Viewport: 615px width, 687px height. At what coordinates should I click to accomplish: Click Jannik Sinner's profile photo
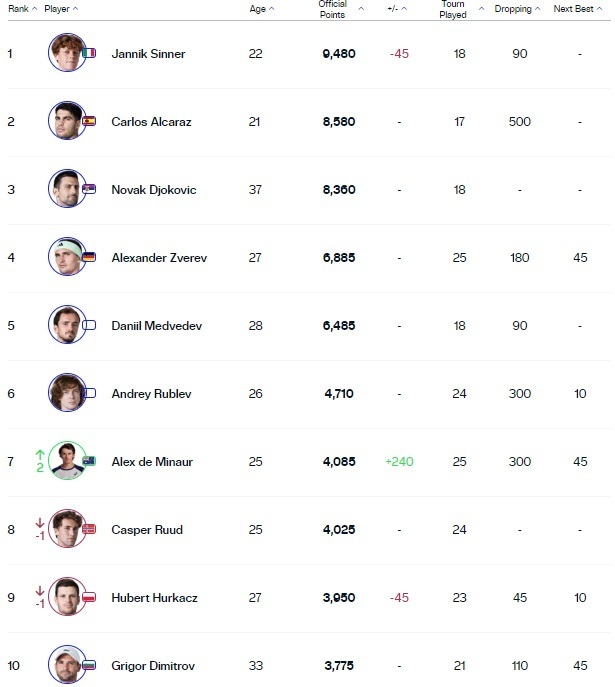click(x=66, y=53)
